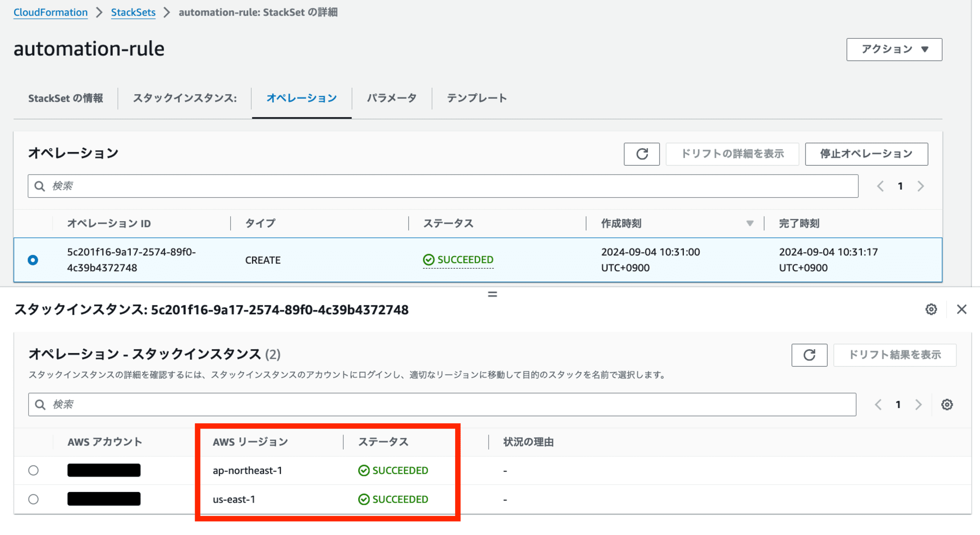The image size is (980, 535).
Task: Click the タイプ column header
Action: 260,224
